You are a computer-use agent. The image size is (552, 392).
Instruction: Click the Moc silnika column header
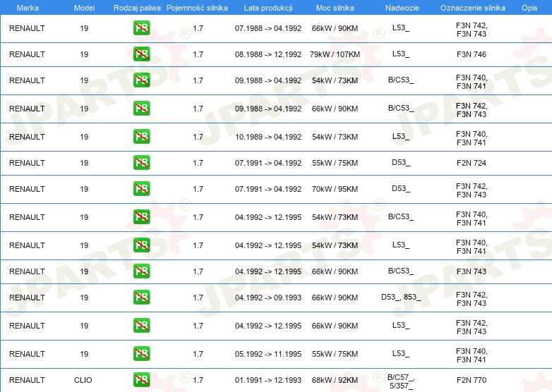(x=335, y=8)
